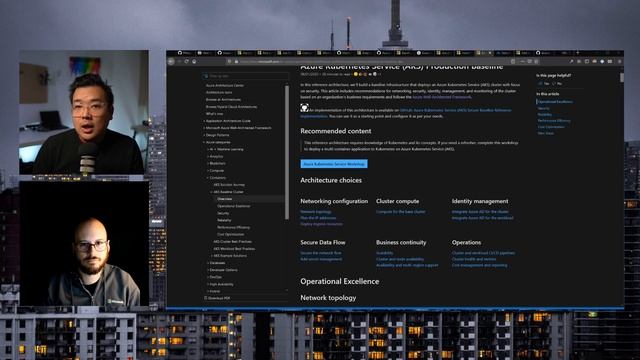The image size is (640, 360).
Task: Open Browse all Architectures sidebar item
Action: pyautogui.click(x=223, y=100)
